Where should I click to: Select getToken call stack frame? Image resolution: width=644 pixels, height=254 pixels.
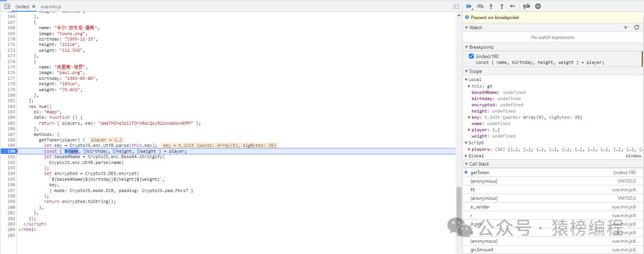point(553,173)
